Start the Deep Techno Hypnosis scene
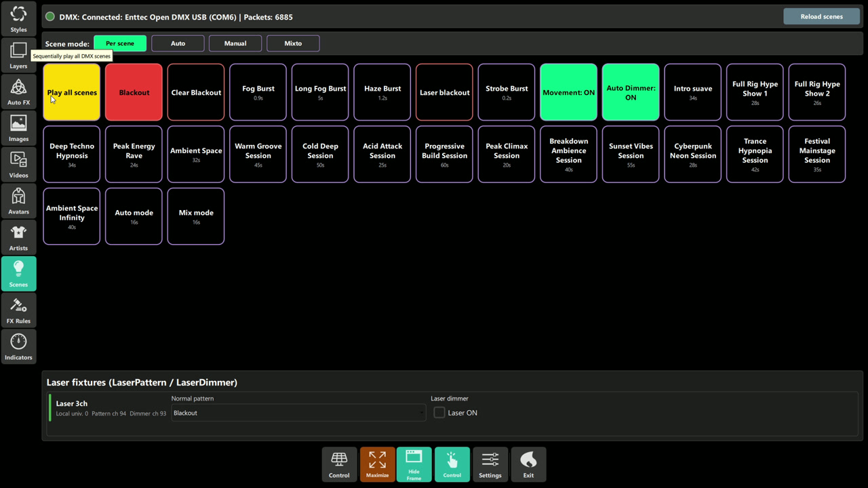The width and height of the screenshot is (868, 488). [x=72, y=155]
